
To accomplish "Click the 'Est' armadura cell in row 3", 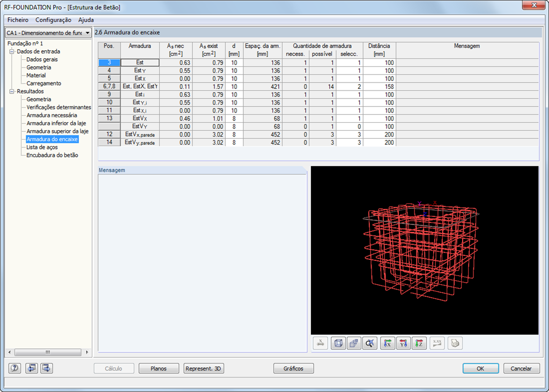I will coord(140,63).
